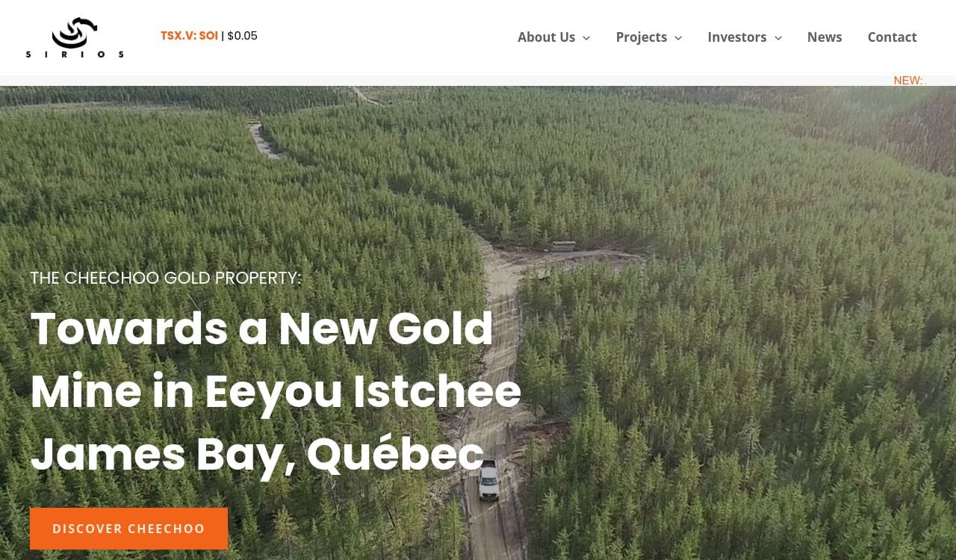Image resolution: width=956 pixels, height=560 pixels.
Task: Click the DISCOVER CHEECHOO button
Action: (128, 529)
